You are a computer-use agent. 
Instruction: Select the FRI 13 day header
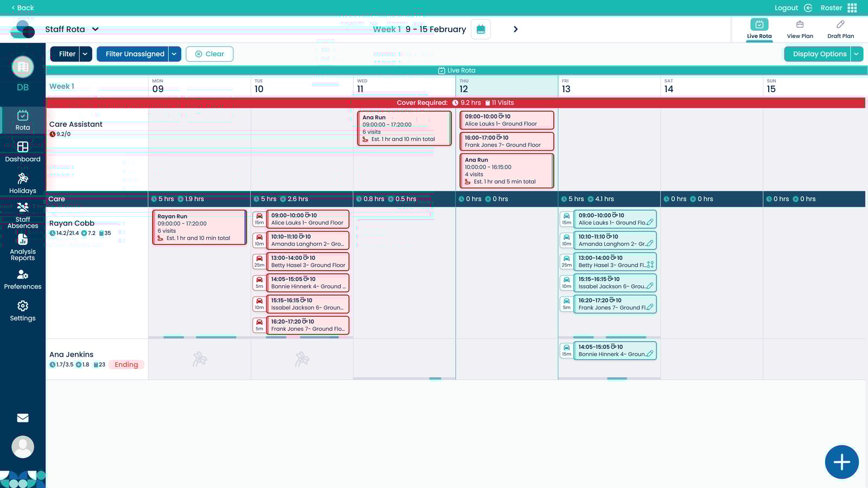(x=609, y=86)
